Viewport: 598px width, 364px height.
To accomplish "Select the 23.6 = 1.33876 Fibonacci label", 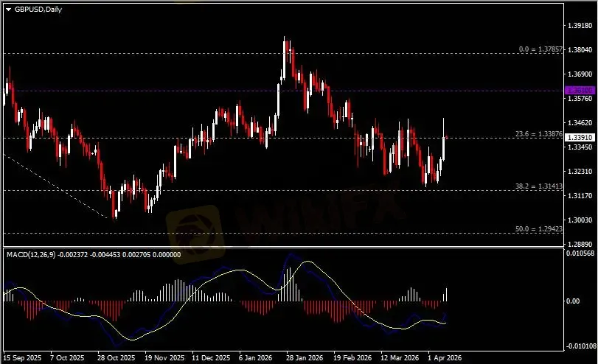I will [539, 134].
